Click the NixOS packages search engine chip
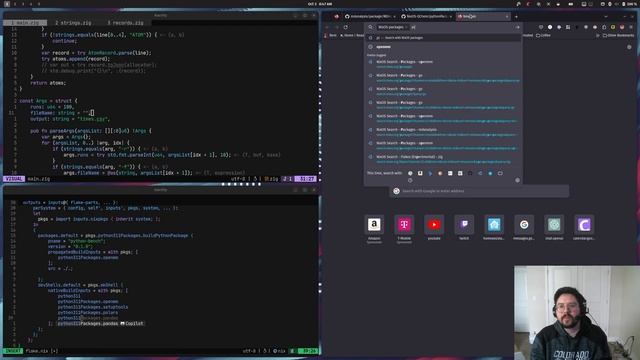This screenshot has height=360, width=640. (x=392, y=27)
